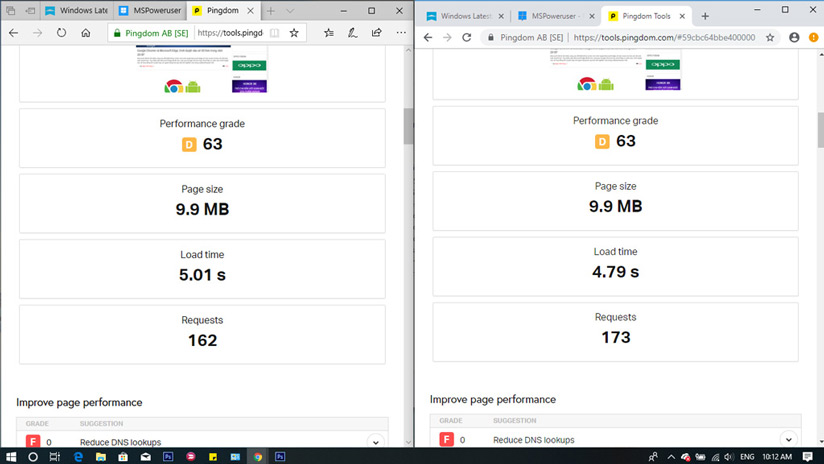Open the Windows Start menu
This screenshot has height=464, width=824.
coord(11,457)
